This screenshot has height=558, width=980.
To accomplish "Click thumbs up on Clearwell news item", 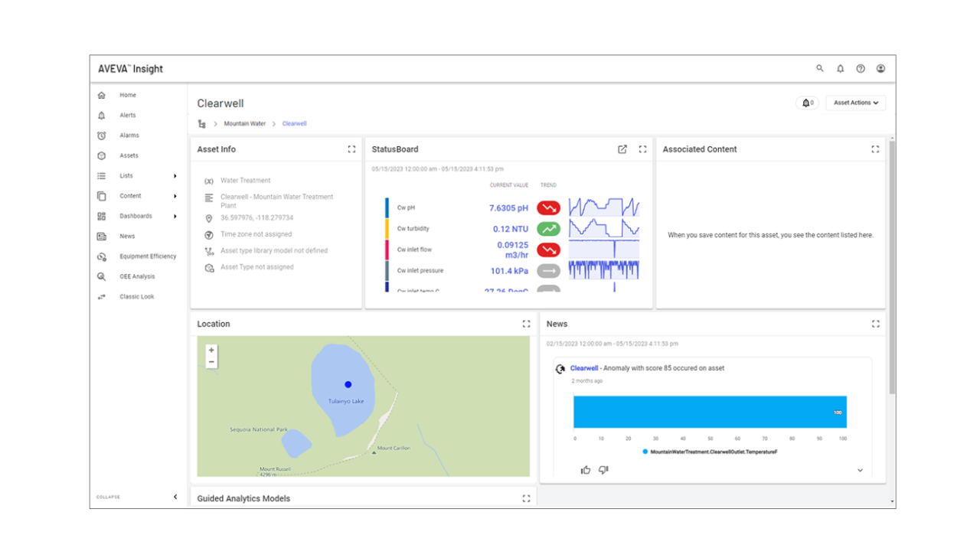I will pos(586,470).
